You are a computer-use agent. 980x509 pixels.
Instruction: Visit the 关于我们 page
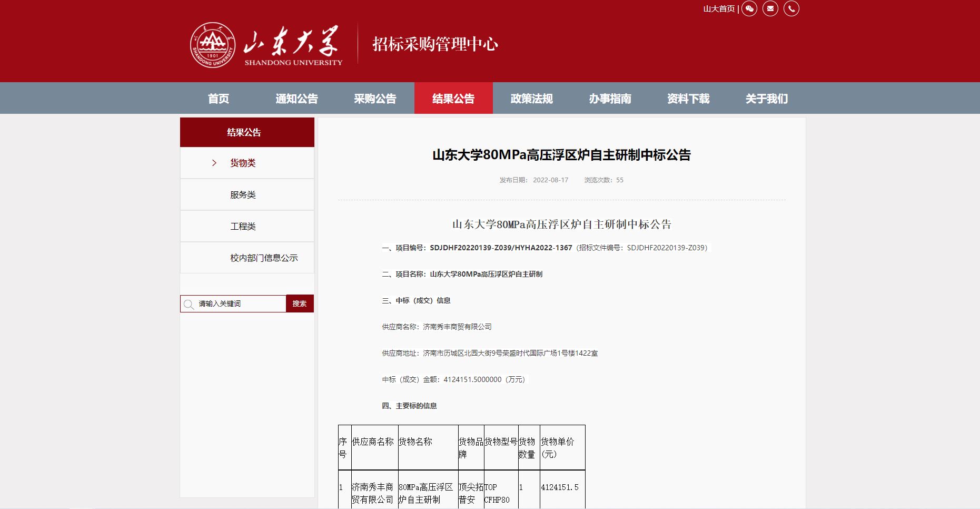coord(766,99)
